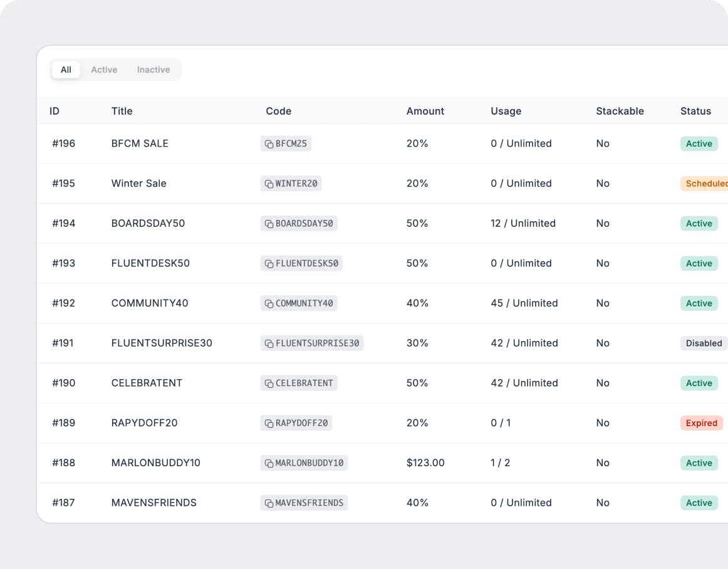Click the Disabled status badge for FLUENTSURPRISE30

[704, 343]
